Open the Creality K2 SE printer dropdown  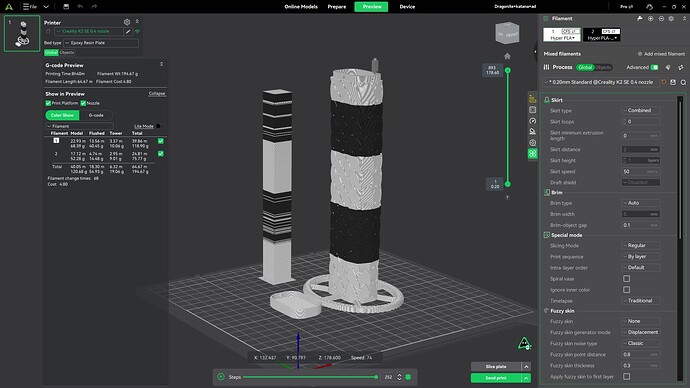pyautogui.click(x=88, y=32)
